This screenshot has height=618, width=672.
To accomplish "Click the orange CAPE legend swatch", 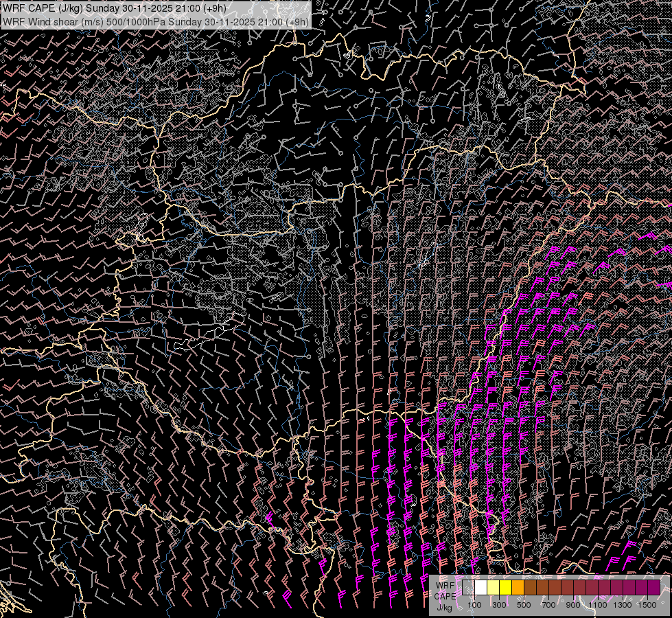I will pos(518,588).
